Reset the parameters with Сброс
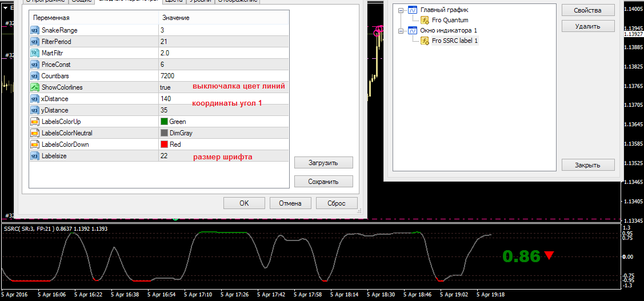The height and width of the screenshot is (301, 644). tap(337, 203)
